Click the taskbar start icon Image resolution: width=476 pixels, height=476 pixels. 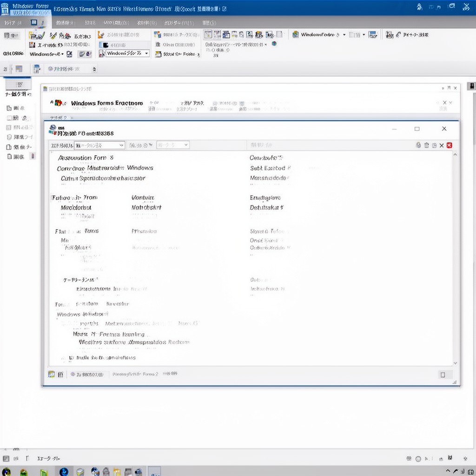[x=7, y=472]
